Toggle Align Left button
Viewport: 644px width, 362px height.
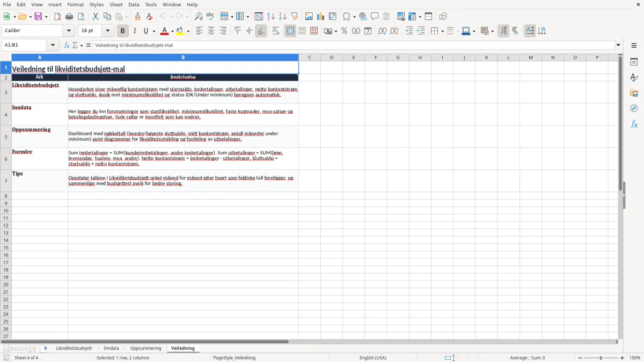pyautogui.click(x=199, y=31)
